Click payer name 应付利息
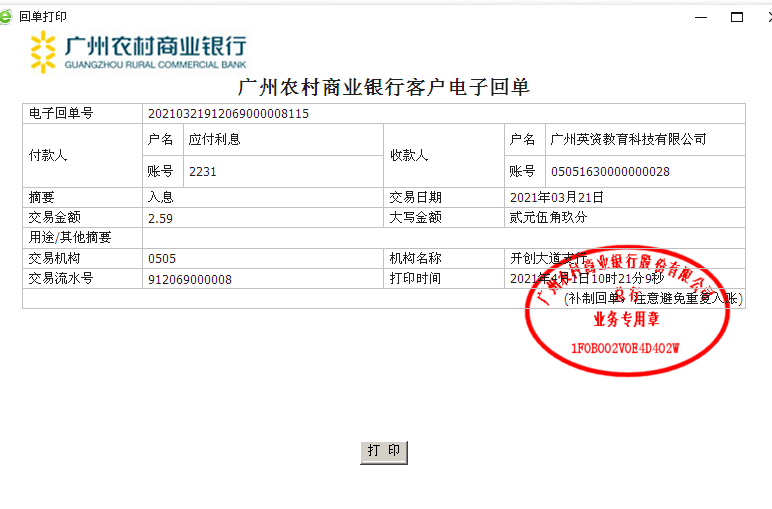This screenshot has width=772, height=509. pos(214,139)
